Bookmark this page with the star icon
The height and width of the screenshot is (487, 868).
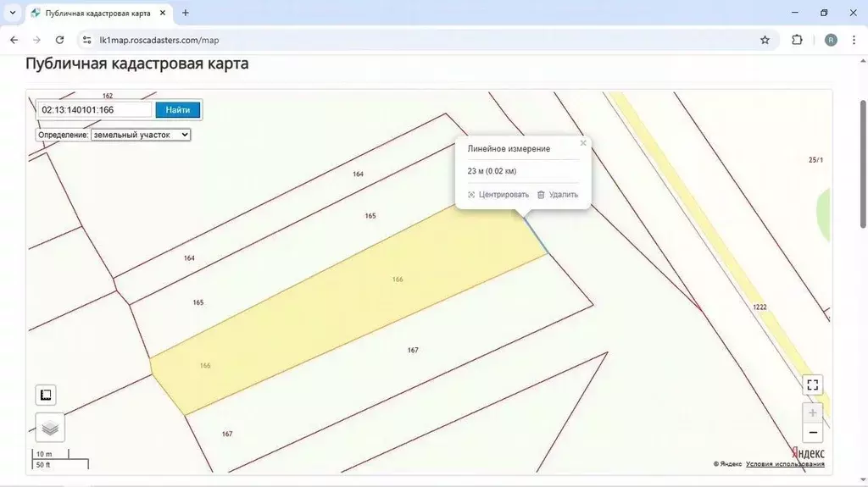click(x=765, y=40)
